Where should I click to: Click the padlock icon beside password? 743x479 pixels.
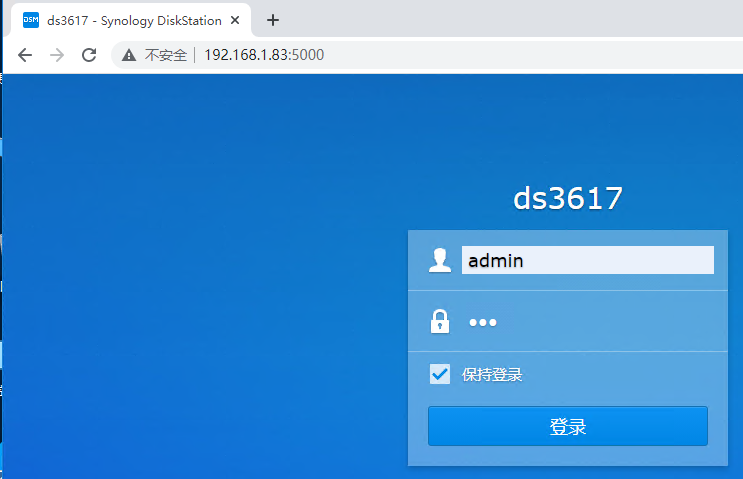click(440, 322)
